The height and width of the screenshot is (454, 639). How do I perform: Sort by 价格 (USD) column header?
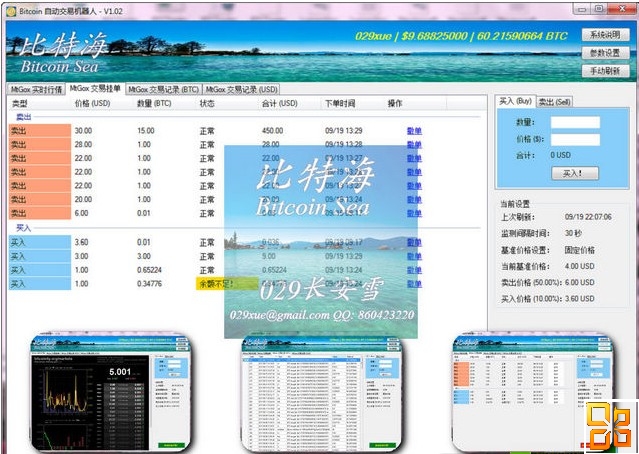[x=95, y=104]
